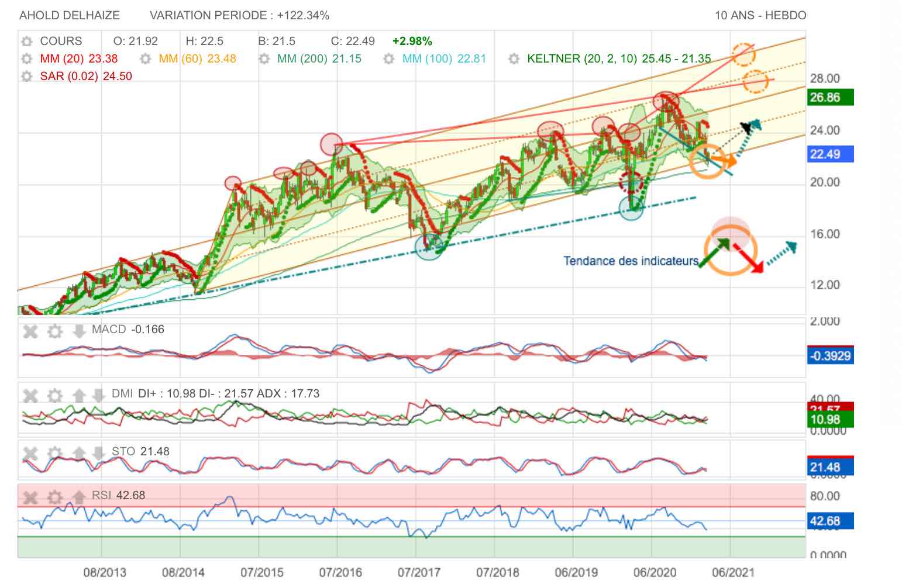The height and width of the screenshot is (588, 902).
Task: Open settings gear for KELTNER indicator
Action: 514,59
